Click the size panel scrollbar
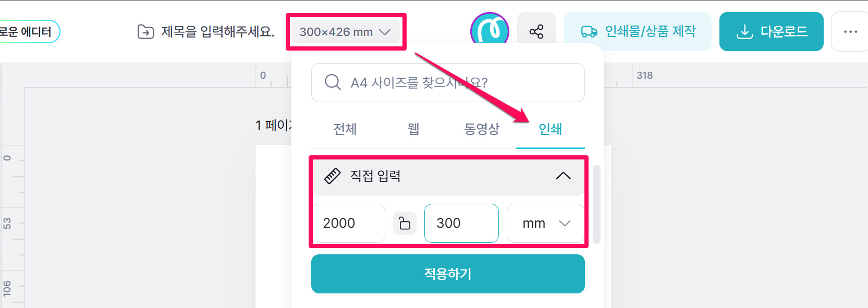 [597, 204]
